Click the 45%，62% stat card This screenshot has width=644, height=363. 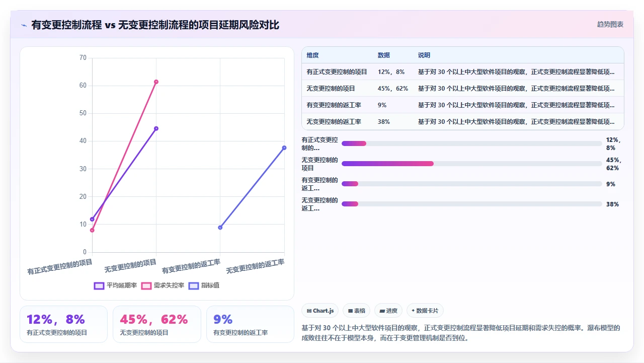(157, 324)
